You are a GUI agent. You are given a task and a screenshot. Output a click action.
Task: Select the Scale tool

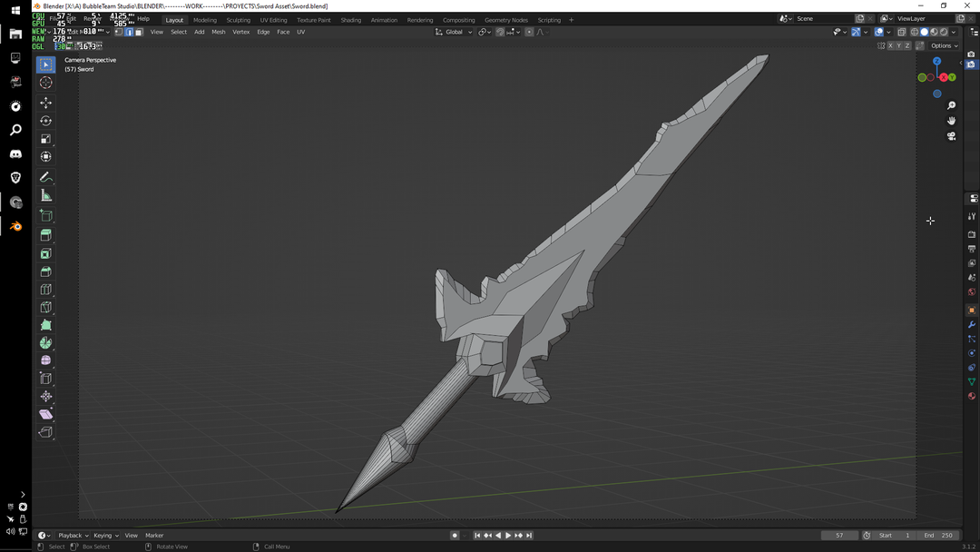click(45, 139)
